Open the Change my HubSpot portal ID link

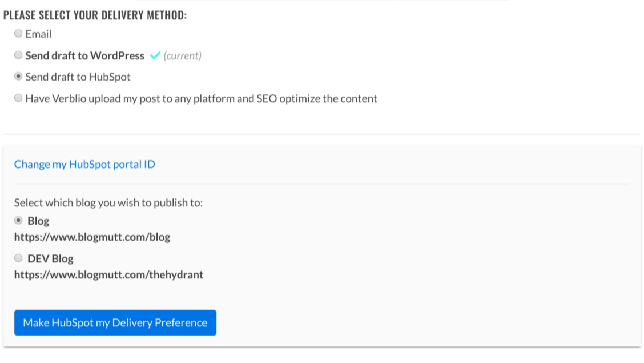point(84,165)
